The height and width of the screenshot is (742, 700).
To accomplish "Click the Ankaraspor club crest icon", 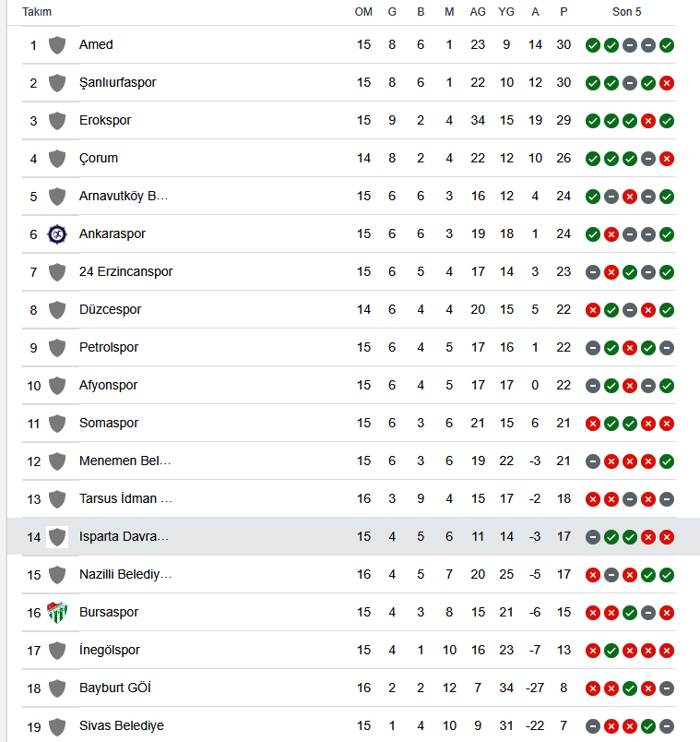I will [57, 234].
